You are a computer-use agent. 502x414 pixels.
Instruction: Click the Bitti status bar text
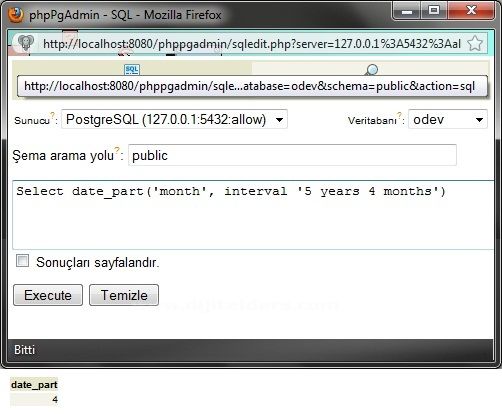click(24, 350)
